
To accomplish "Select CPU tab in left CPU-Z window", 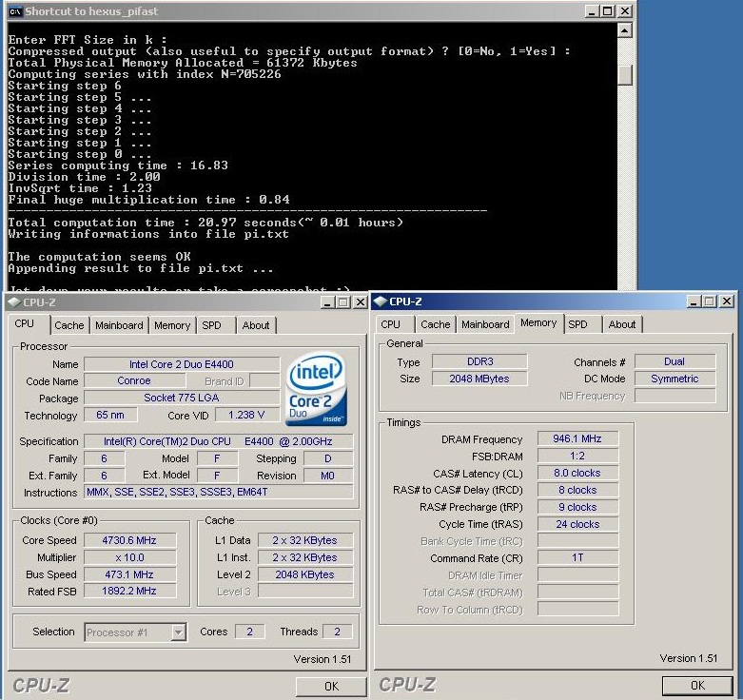I will (x=25, y=324).
